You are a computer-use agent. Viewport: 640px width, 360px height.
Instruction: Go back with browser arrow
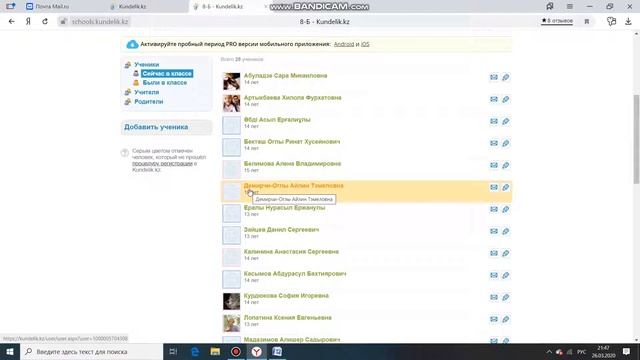click(11, 22)
